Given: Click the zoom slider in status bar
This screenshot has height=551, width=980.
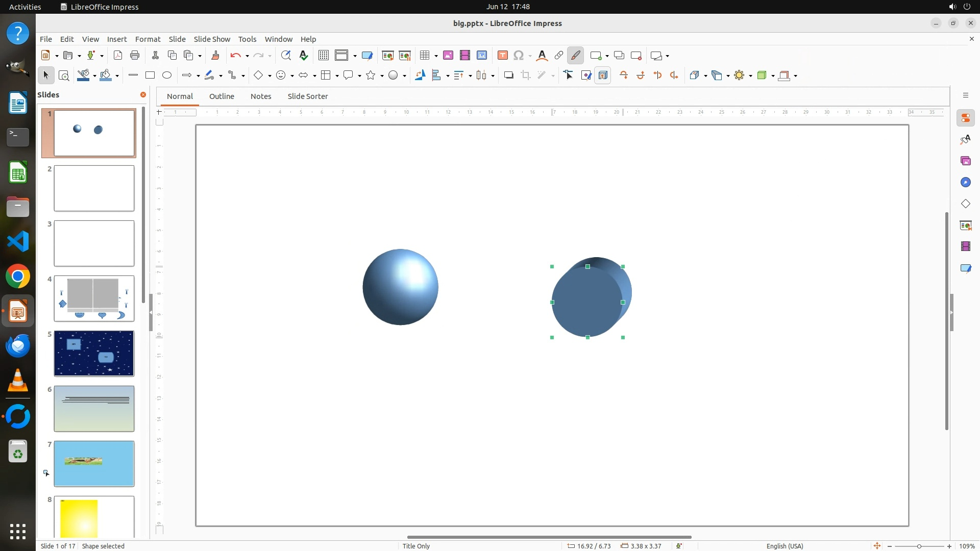Looking at the screenshot, I should click(x=919, y=546).
